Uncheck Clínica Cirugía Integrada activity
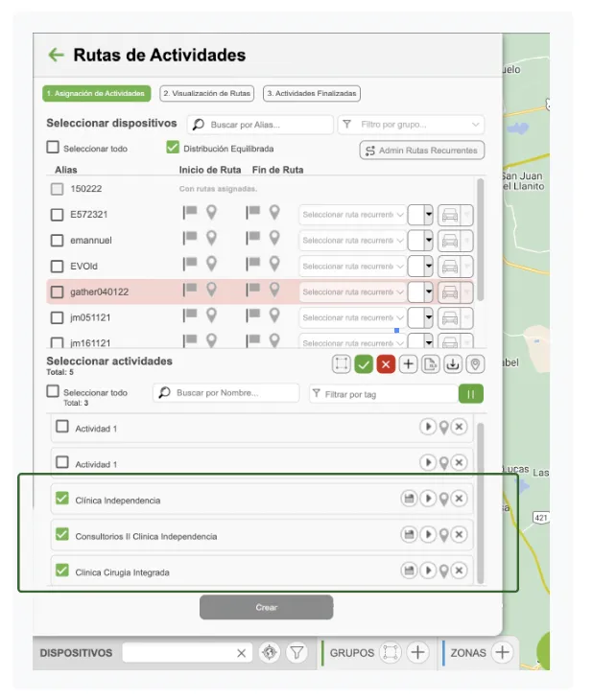Viewport: 593px width, 700px height. click(62, 571)
